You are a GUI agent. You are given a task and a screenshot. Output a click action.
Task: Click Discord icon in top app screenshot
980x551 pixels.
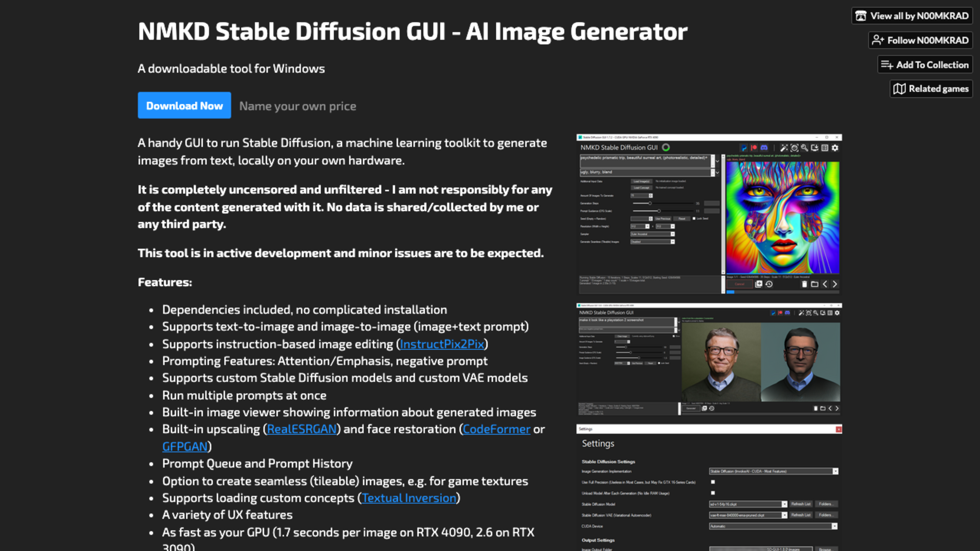764,148
